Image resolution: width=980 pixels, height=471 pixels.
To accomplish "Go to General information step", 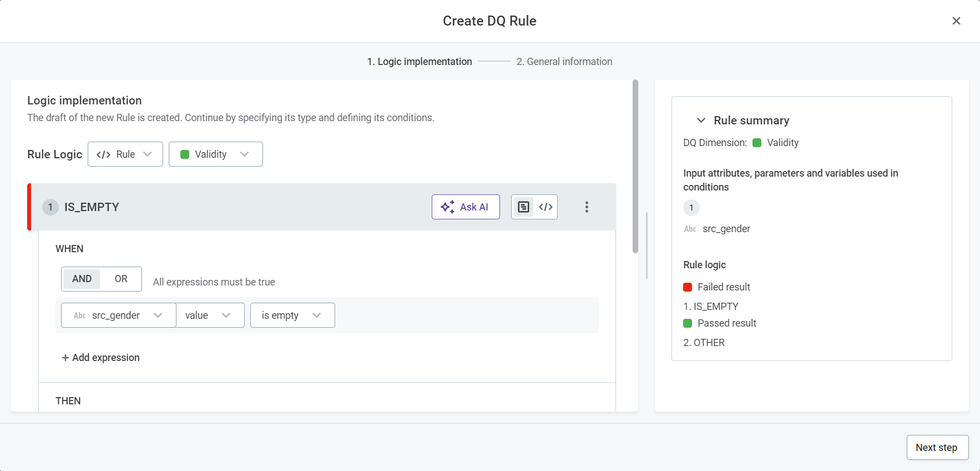I will click(x=564, y=62).
